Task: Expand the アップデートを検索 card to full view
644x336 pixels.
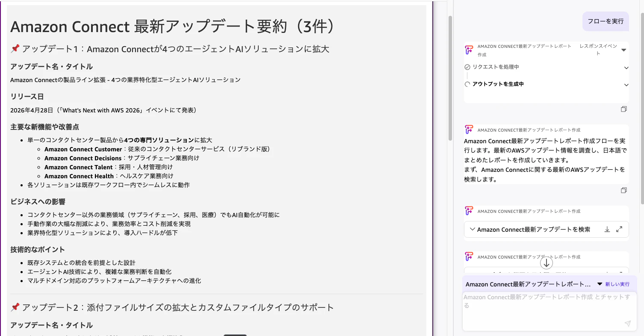Action: 619,230
